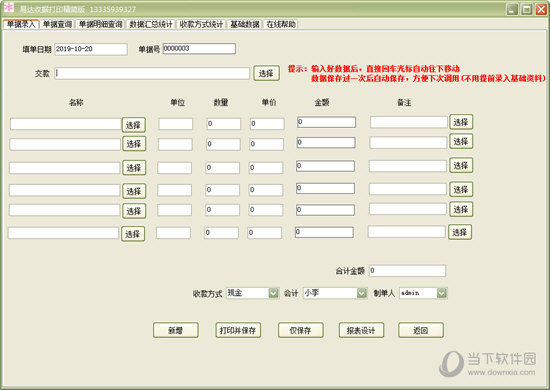
Task: Click the 打印并保存 button
Action: click(238, 330)
